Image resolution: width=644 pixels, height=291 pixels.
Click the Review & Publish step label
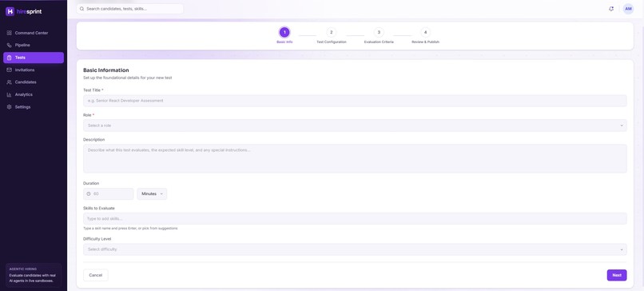(x=426, y=42)
